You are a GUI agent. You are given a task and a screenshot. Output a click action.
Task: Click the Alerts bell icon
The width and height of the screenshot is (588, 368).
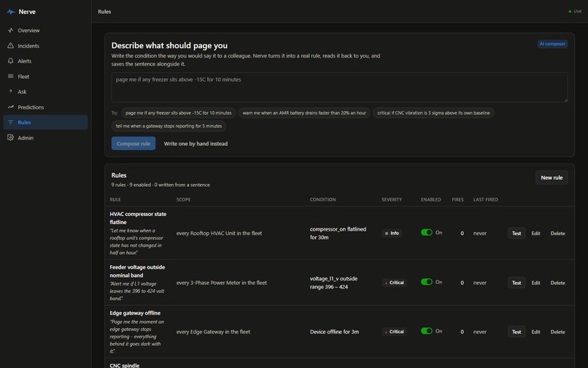coord(10,61)
